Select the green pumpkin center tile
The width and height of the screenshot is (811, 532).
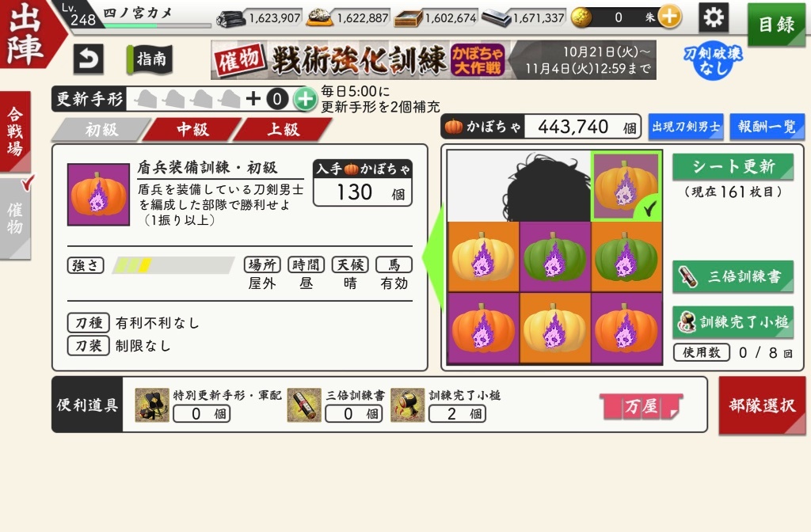click(554, 257)
